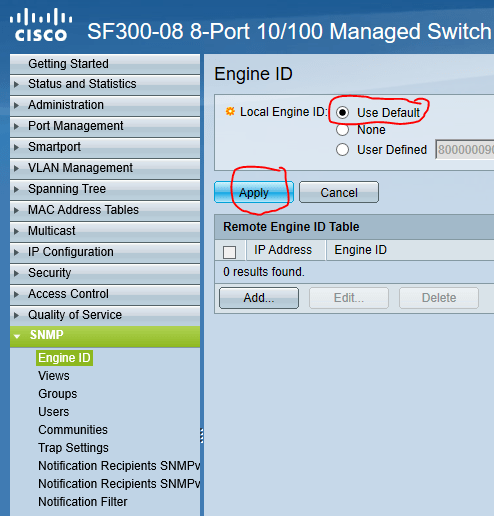Expand the MAC Address Tables arrow

[16, 210]
